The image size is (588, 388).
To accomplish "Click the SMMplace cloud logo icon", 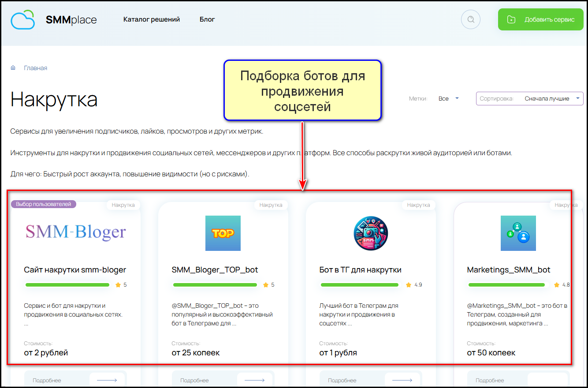I will click(23, 20).
